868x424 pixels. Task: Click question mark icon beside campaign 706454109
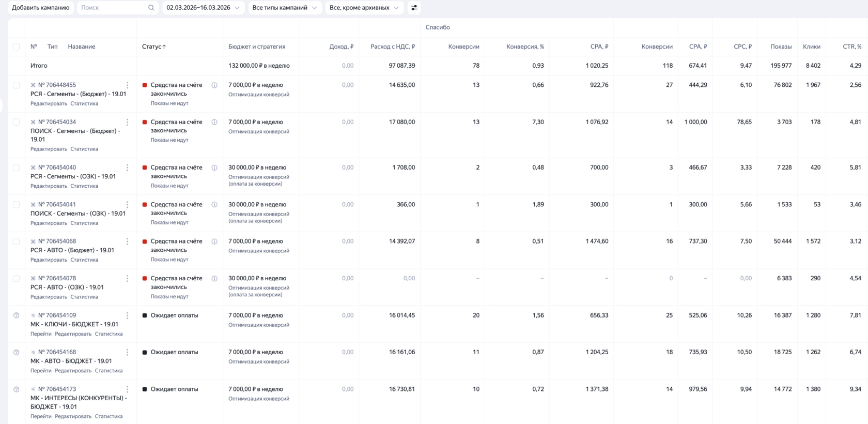16,315
